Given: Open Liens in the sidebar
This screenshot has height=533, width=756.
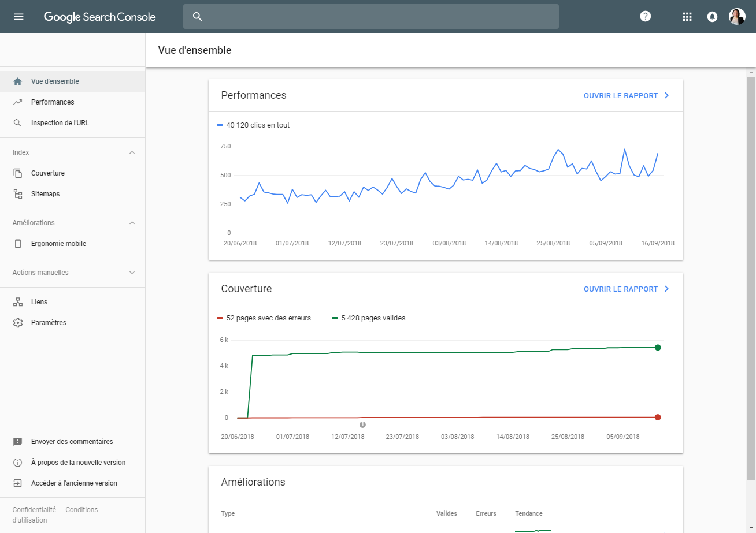Looking at the screenshot, I should click(73, 302).
